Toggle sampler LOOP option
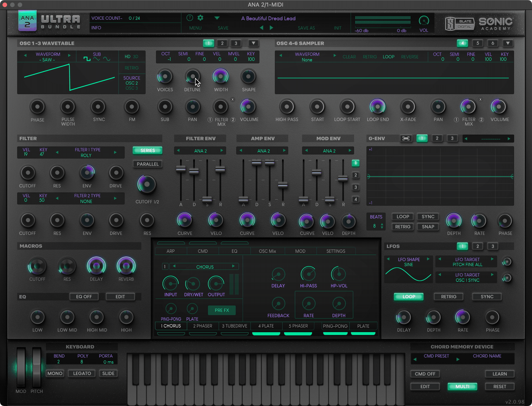Screen dimensions: 532x406 point(388,57)
